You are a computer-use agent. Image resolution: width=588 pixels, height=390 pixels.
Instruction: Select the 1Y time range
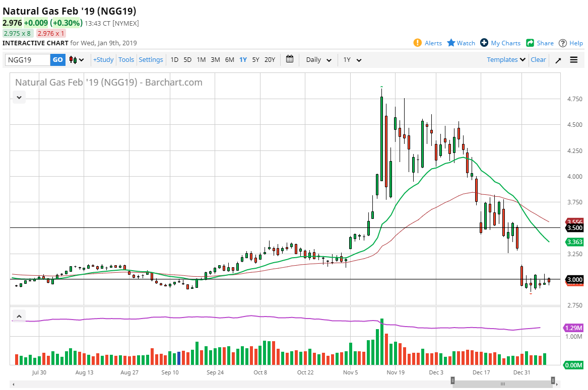243,60
